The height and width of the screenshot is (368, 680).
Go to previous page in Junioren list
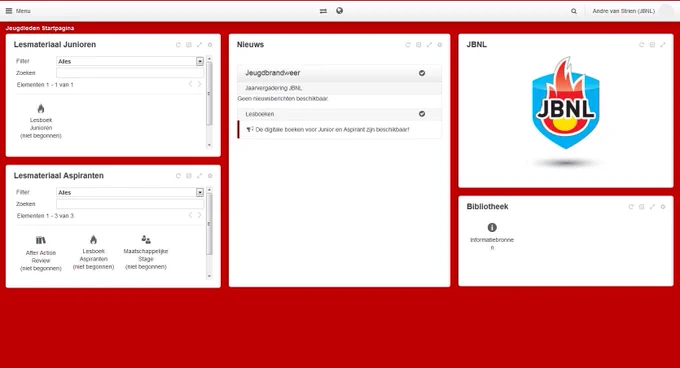click(190, 84)
